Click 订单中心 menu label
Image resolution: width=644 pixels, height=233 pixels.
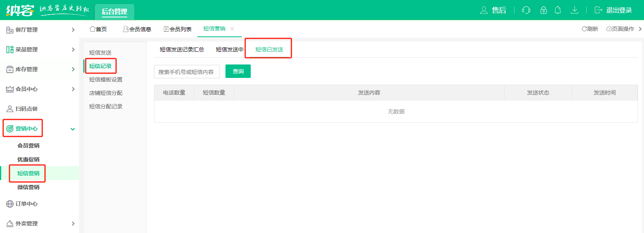(26, 204)
